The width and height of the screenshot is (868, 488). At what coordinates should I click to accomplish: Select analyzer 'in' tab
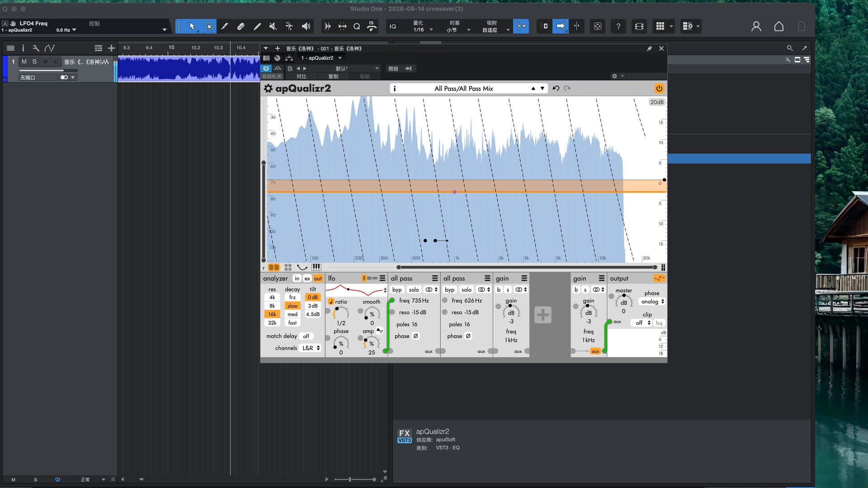click(297, 278)
